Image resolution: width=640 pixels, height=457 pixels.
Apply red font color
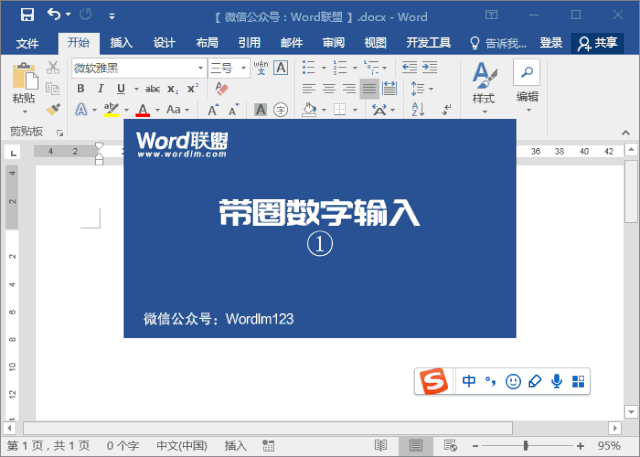click(x=142, y=109)
